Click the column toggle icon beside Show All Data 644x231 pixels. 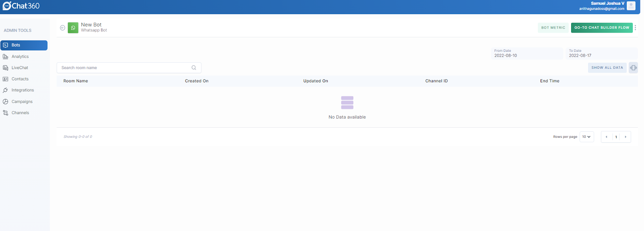click(633, 67)
